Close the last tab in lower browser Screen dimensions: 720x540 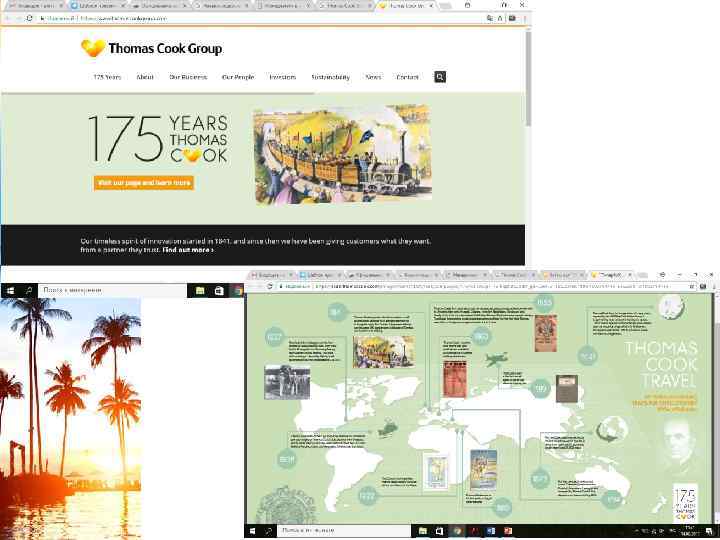point(630,275)
